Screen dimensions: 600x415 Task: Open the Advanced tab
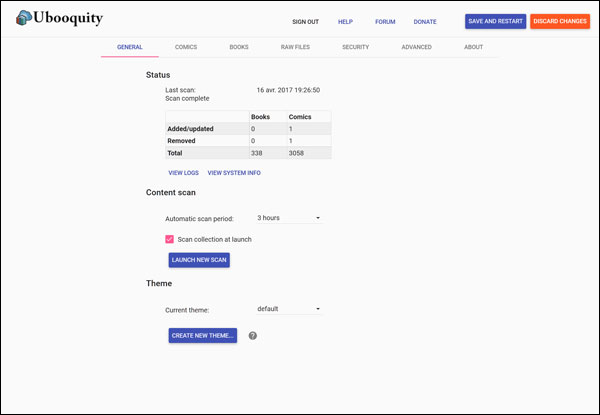click(x=416, y=47)
